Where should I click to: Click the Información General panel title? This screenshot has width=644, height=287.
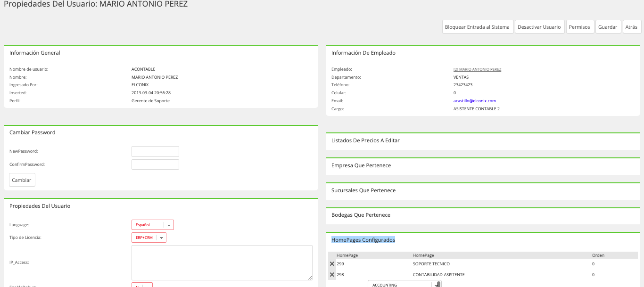[x=35, y=53]
